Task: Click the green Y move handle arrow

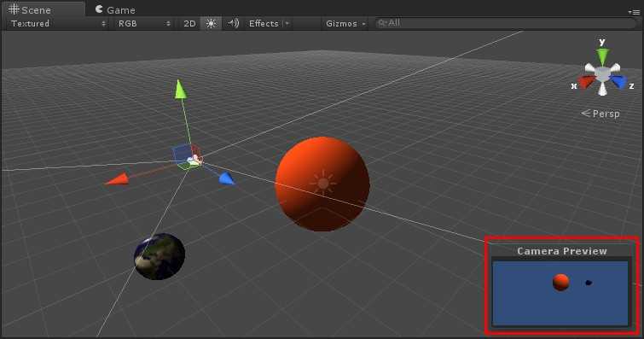Action: [x=180, y=90]
